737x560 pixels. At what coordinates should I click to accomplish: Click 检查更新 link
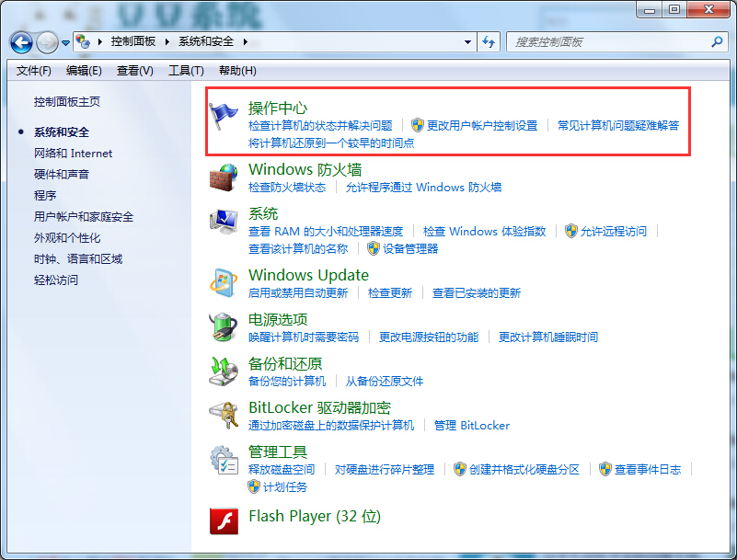tap(390, 293)
